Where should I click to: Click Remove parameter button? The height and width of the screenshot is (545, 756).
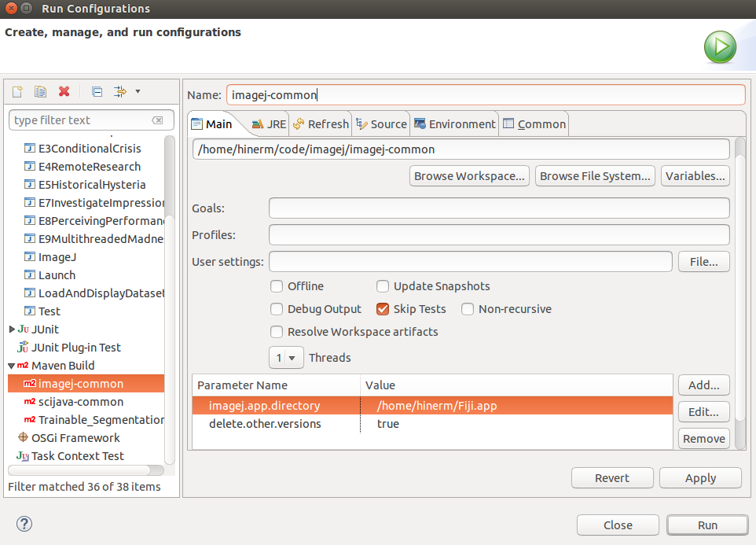click(704, 438)
